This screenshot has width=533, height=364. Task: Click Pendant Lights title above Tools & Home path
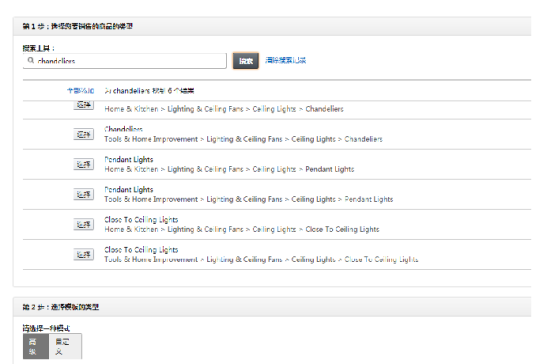tap(129, 189)
